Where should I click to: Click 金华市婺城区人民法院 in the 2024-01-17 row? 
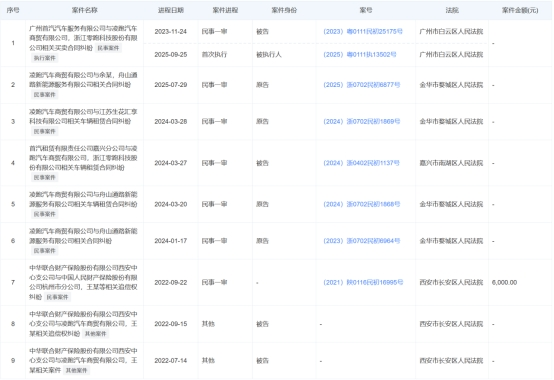451,241
